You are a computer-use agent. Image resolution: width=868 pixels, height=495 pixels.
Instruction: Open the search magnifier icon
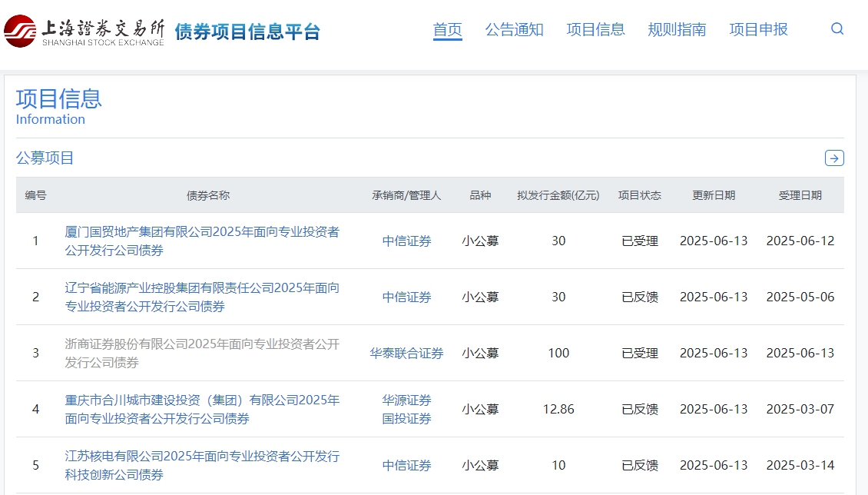point(837,28)
